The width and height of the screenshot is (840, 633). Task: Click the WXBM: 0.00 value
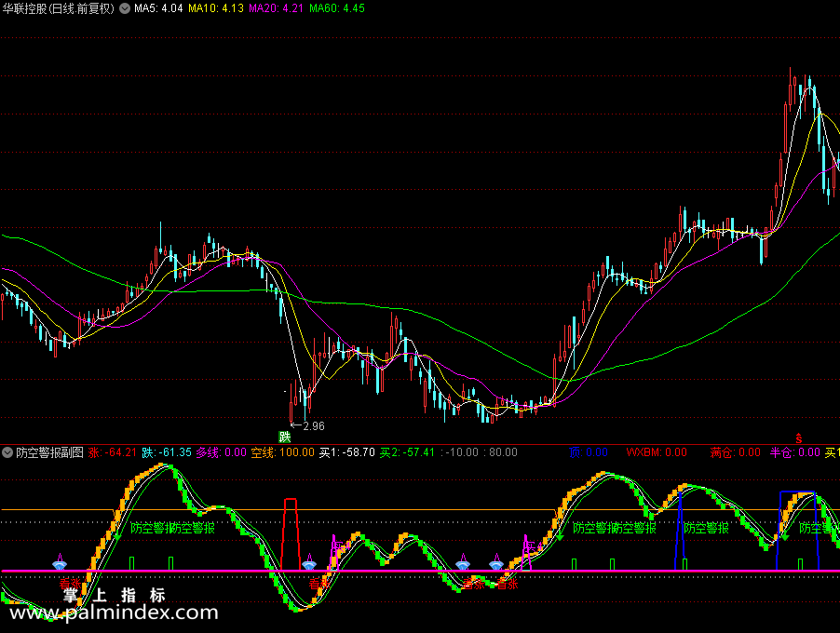click(657, 452)
